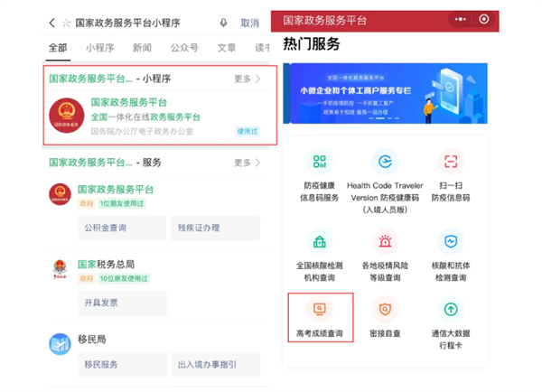
Task: Open the 通信大数据行程卡 arrow icon
Action: pyautogui.click(x=451, y=309)
